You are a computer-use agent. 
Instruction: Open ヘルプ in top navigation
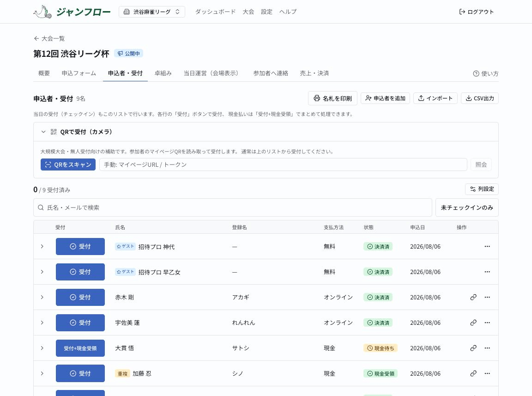click(x=288, y=12)
